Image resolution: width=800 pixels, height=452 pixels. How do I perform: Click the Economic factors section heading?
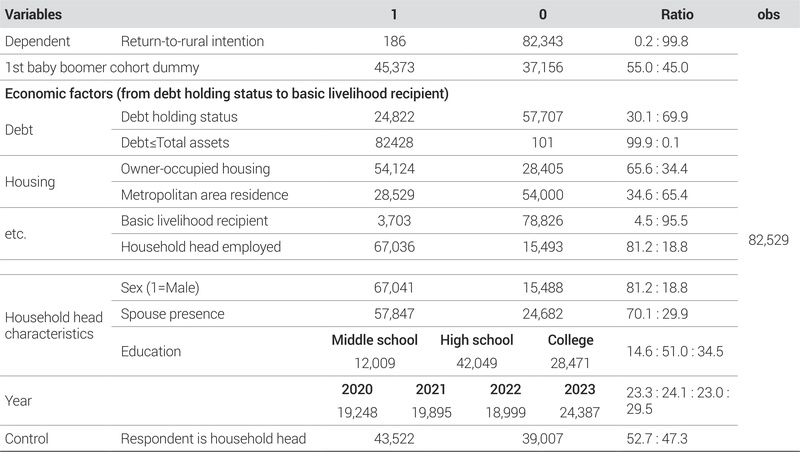[x=227, y=93]
